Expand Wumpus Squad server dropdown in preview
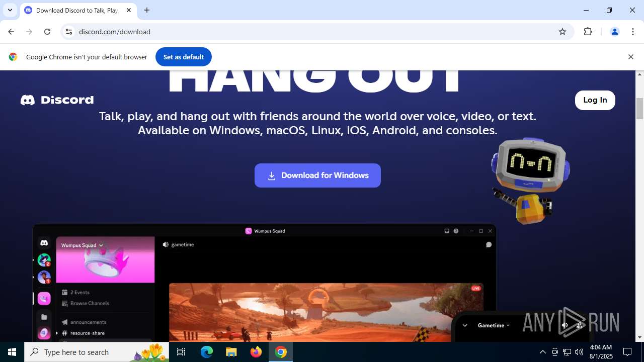Viewport: 644px width, 362px height. (82, 245)
